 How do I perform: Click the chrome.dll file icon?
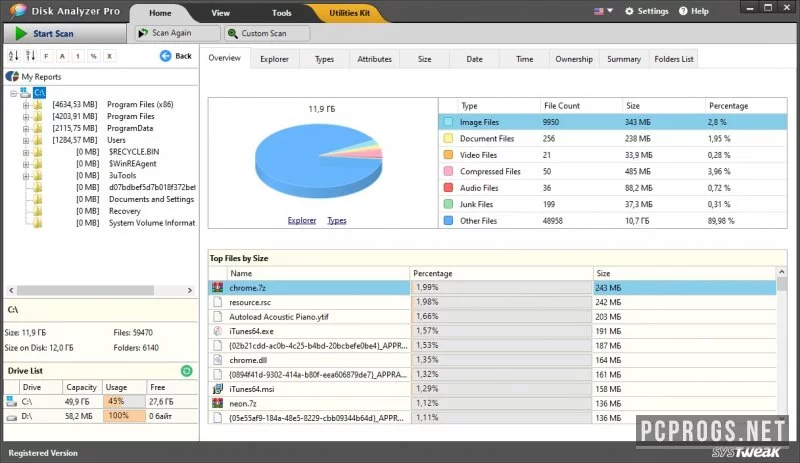[x=218, y=360]
